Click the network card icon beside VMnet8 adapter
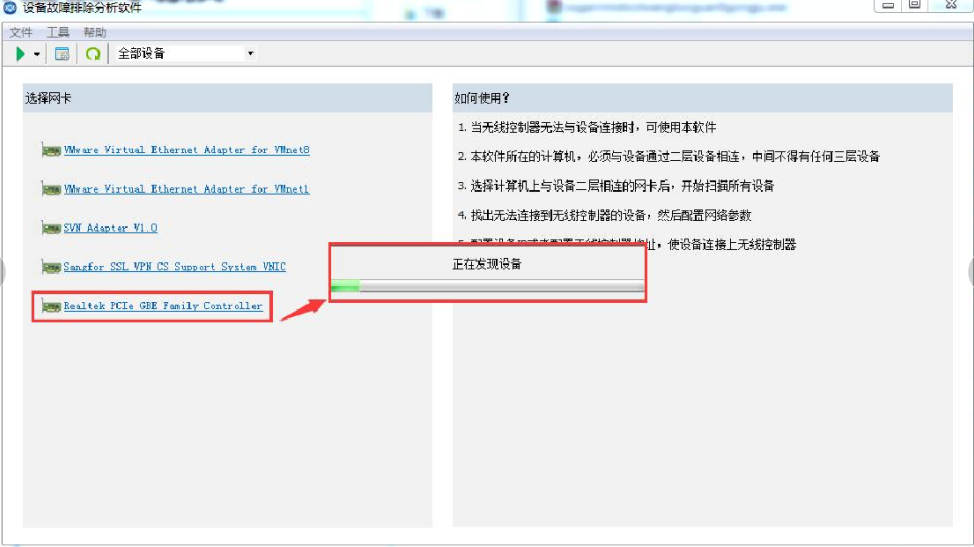The width and height of the screenshot is (974, 547). [51, 150]
